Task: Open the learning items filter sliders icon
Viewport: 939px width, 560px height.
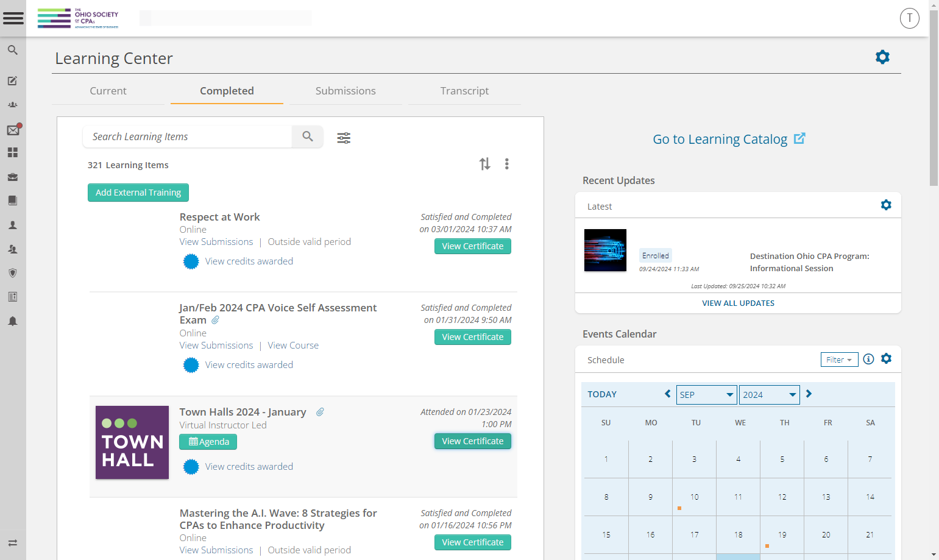Action: click(x=344, y=138)
